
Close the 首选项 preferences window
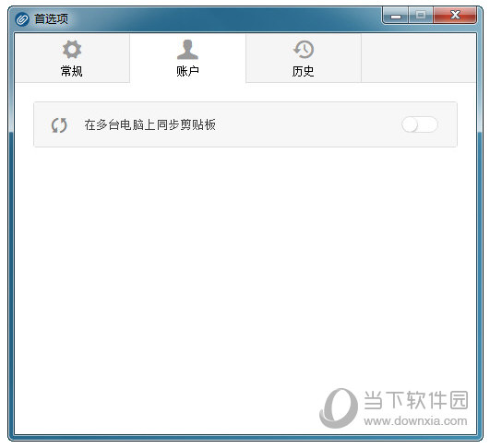tap(455, 15)
